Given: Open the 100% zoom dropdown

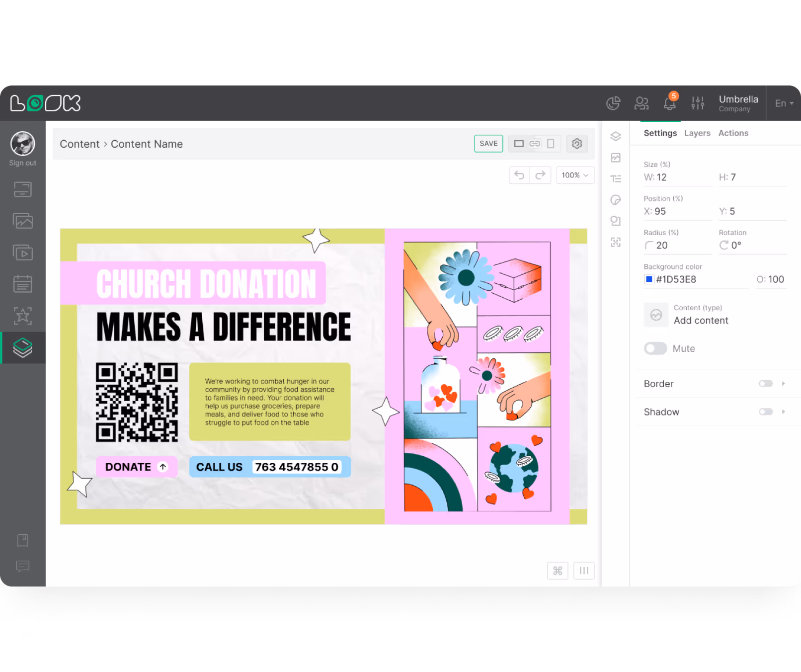Looking at the screenshot, I should pos(575,175).
